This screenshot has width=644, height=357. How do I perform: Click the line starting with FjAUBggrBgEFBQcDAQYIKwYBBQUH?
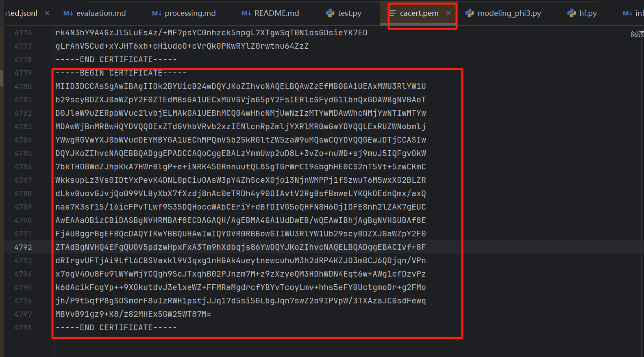click(x=241, y=234)
